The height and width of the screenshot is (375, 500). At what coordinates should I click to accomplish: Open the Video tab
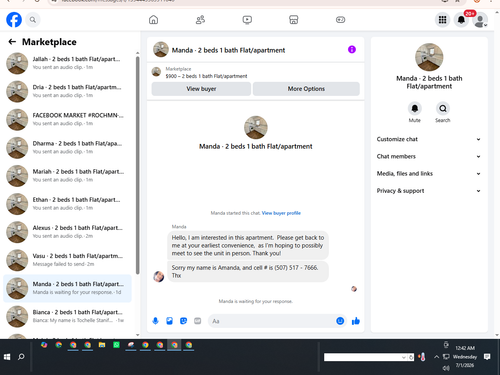pyautogui.click(x=247, y=20)
